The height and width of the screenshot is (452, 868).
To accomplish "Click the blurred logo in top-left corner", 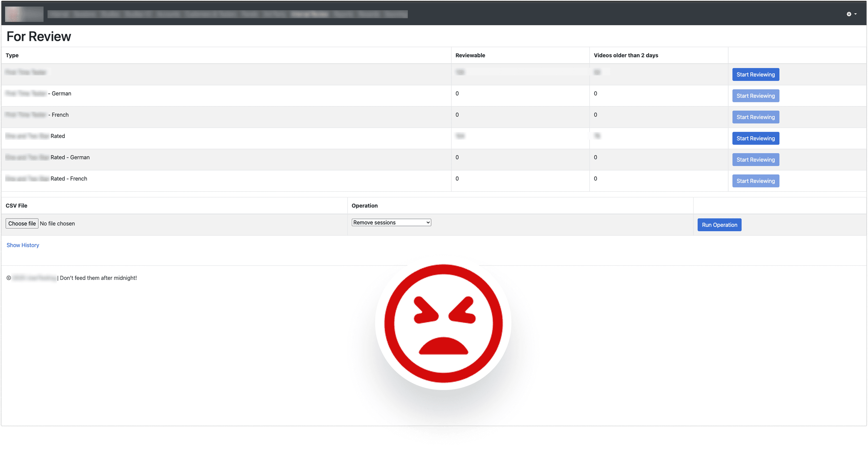I will pyautogui.click(x=24, y=14).
